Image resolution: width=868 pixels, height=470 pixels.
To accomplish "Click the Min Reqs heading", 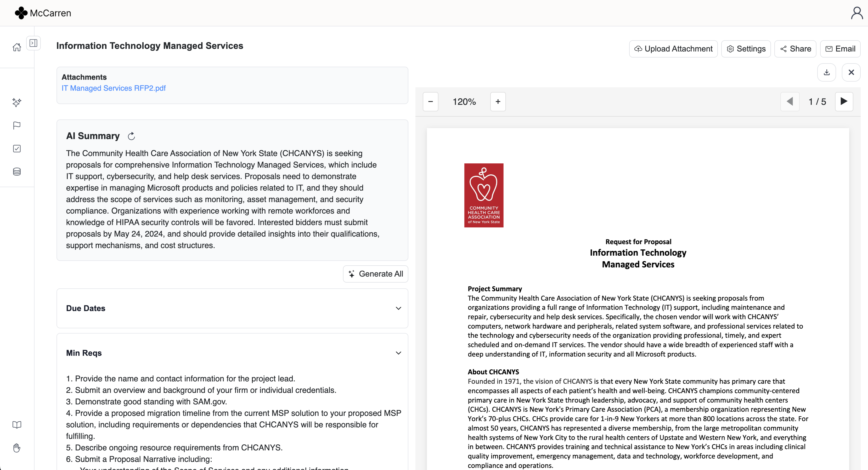I will pyautogui.click(x=84, y=353).
